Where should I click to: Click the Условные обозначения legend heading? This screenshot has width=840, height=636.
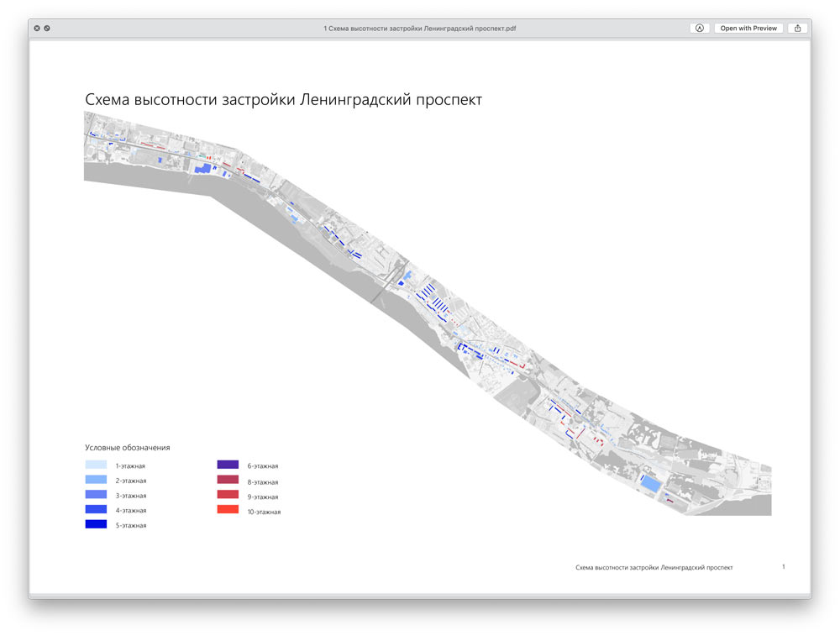coord(127,448)
